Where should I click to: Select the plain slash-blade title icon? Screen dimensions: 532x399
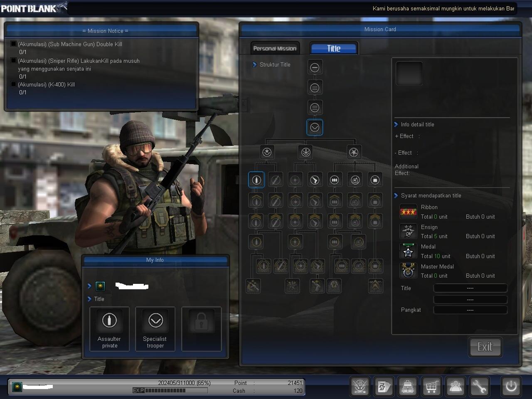point(275,180)
